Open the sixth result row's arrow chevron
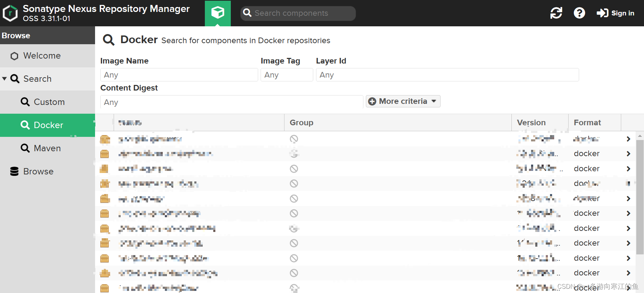 pos(628,213)
